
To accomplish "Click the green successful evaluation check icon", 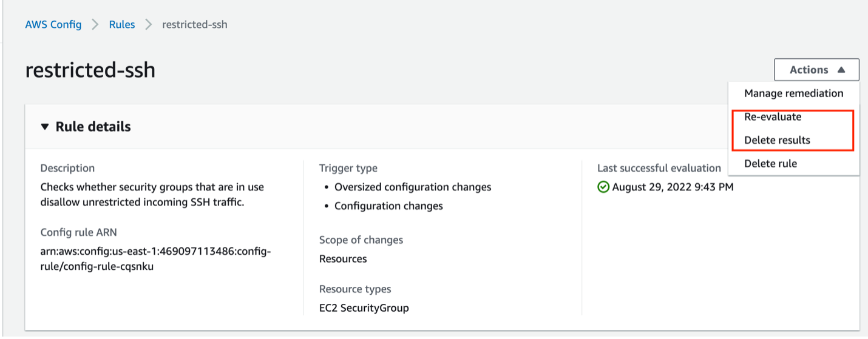I will pos(603,187).
